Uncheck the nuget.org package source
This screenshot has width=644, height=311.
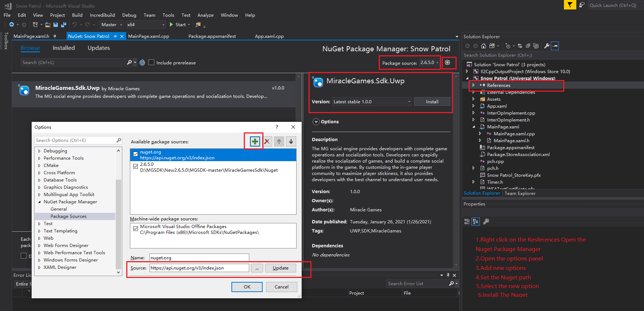(135, 154)
